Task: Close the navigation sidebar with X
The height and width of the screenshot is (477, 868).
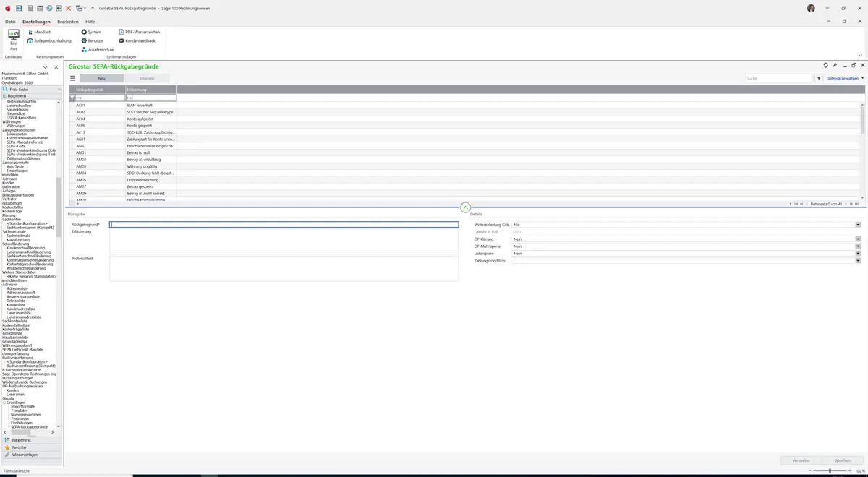Action: click(56, 67)
